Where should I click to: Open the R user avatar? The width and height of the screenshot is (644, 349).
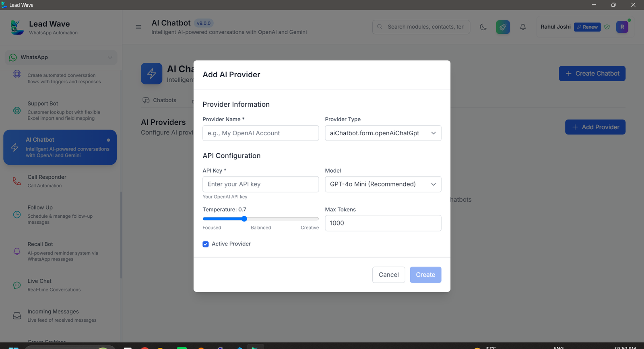pyautogui.click(x=622, y=27)
